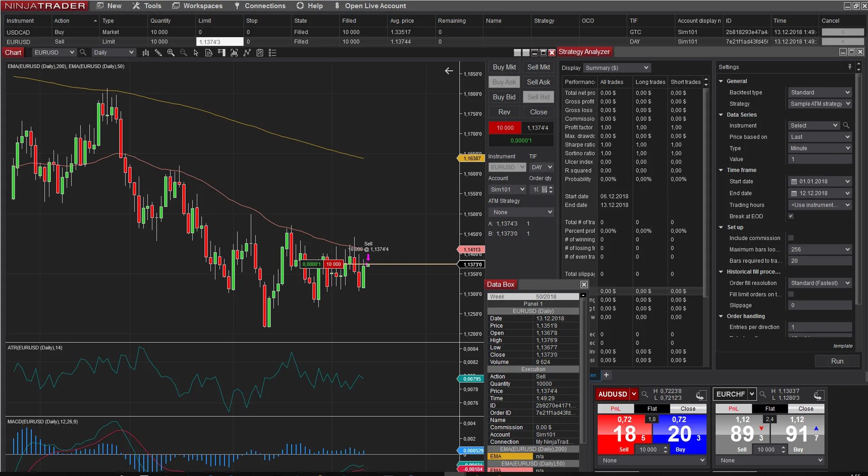The image size is (868, 476).
Task: Open the Data Box icon in the chart toolbar
Action: point(209,53)
